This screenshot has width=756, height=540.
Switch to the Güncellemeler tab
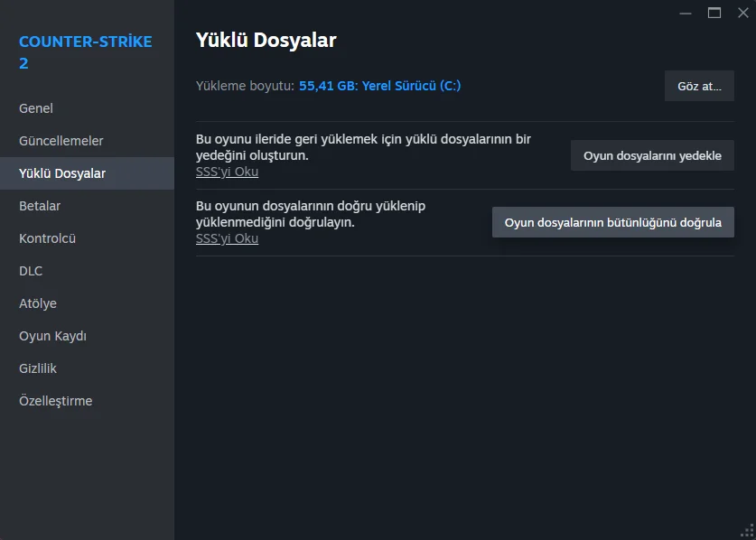pyautogui.click(x=87, y=141)
